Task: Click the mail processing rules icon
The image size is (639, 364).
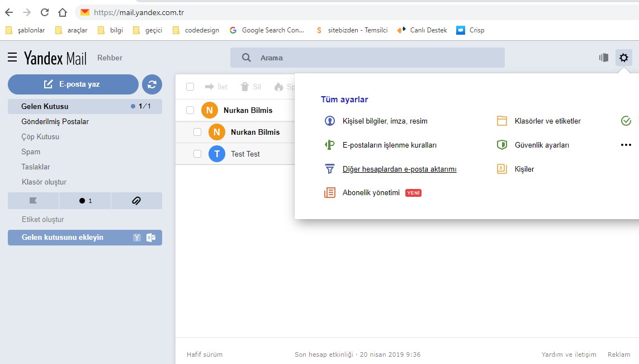Action: [x=330, y=145]
